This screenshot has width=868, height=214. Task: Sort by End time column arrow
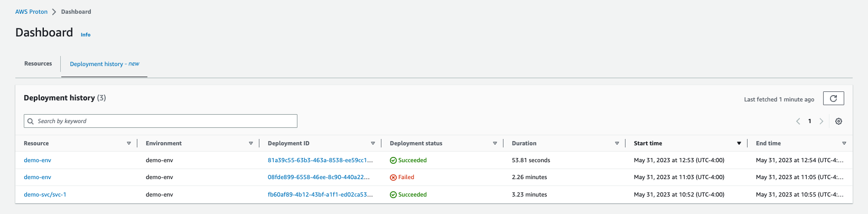844,143
